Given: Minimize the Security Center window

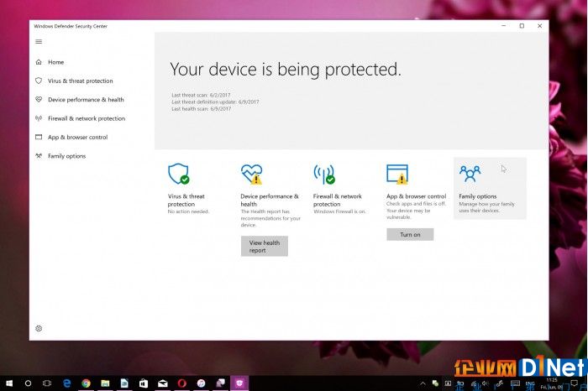Looking at the screenshot, I should click(x=504, y=26).
